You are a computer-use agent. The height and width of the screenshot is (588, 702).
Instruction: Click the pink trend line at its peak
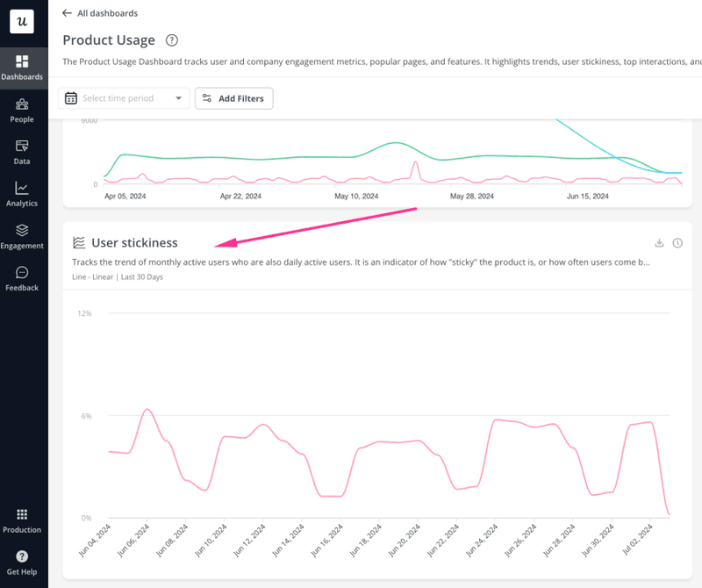[147, 408]
